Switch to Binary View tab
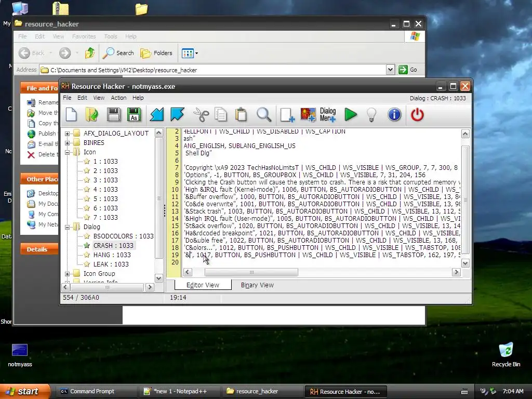The height and width of the screenshot is (399, 532). (257, 285)
